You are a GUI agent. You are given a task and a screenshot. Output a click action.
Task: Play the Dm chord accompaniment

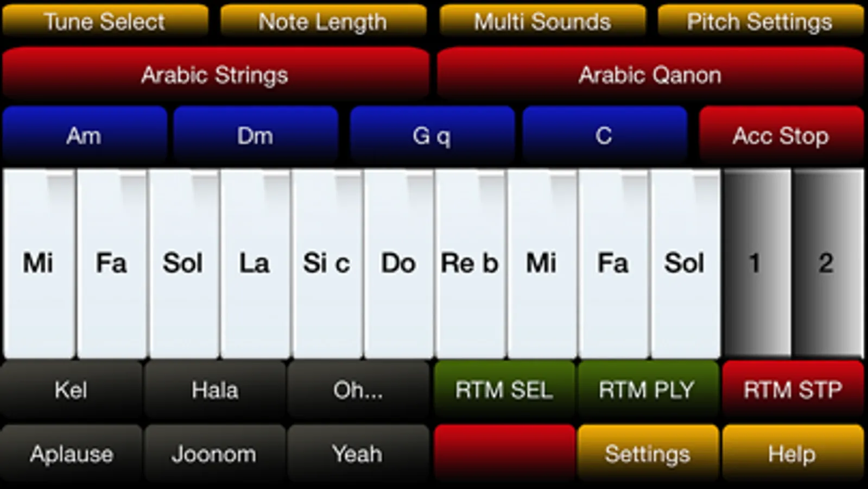tap(255, 136)
